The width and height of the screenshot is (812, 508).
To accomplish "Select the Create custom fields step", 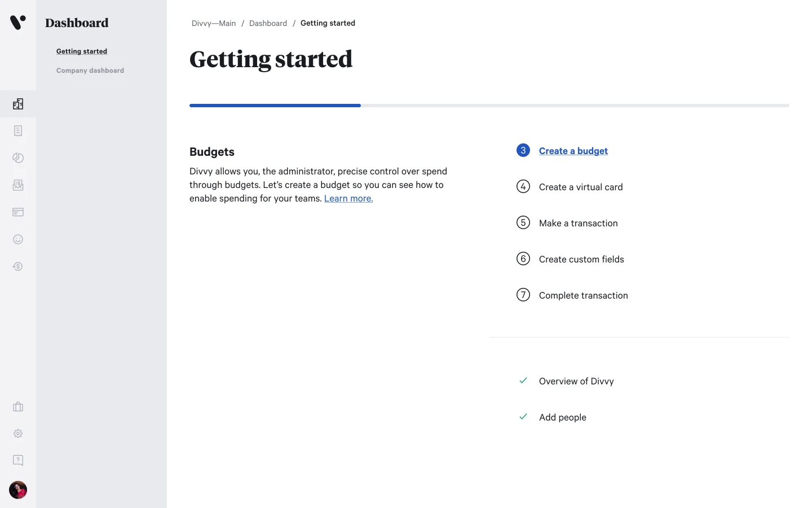I will pos(581,259).
